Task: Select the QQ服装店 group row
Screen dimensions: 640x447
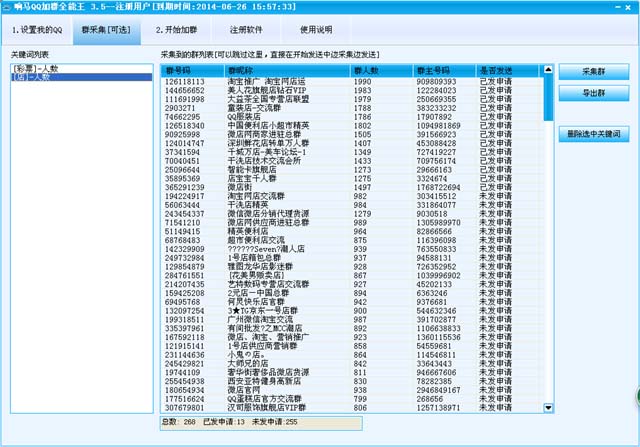Action: [x=250, y=116]
